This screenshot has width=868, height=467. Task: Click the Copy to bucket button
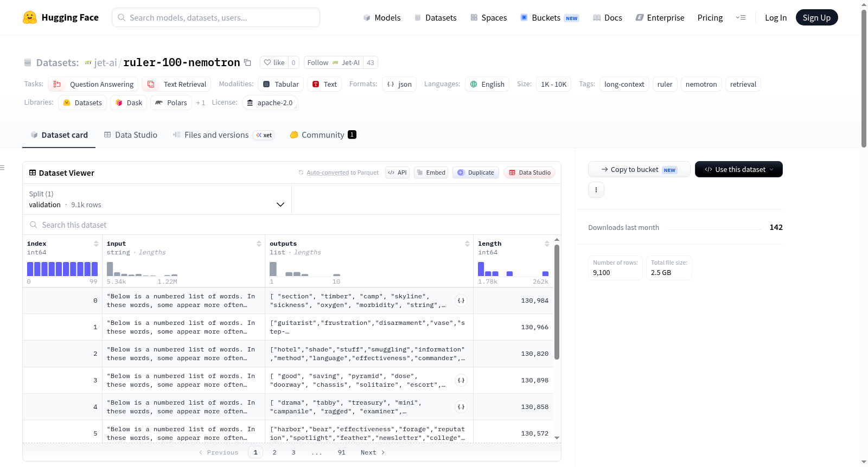click(639, 169)
